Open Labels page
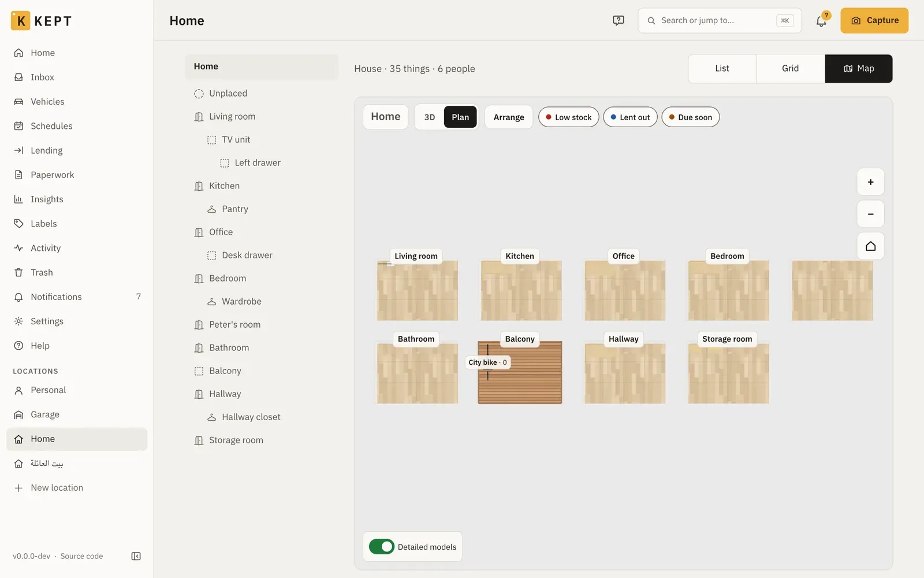 point(77,224)
